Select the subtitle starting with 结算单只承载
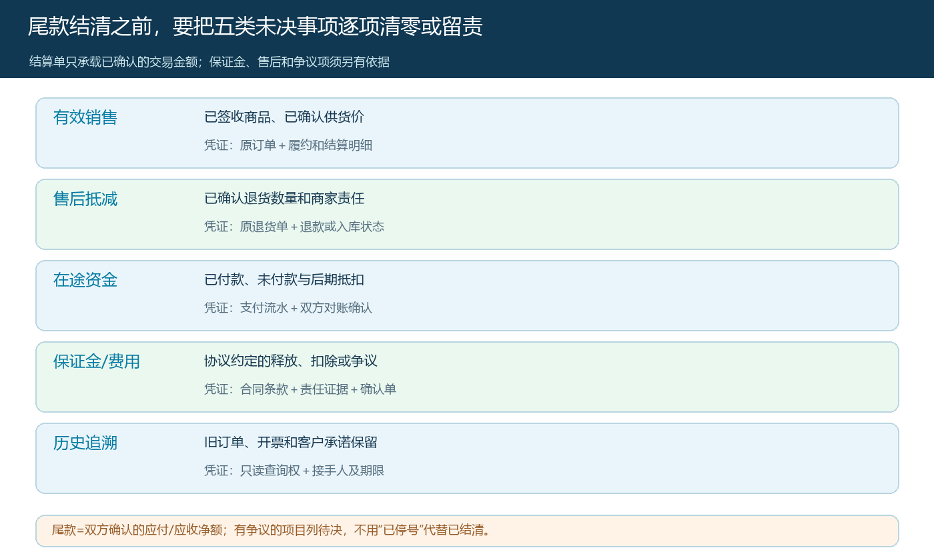 click(209, 62)
